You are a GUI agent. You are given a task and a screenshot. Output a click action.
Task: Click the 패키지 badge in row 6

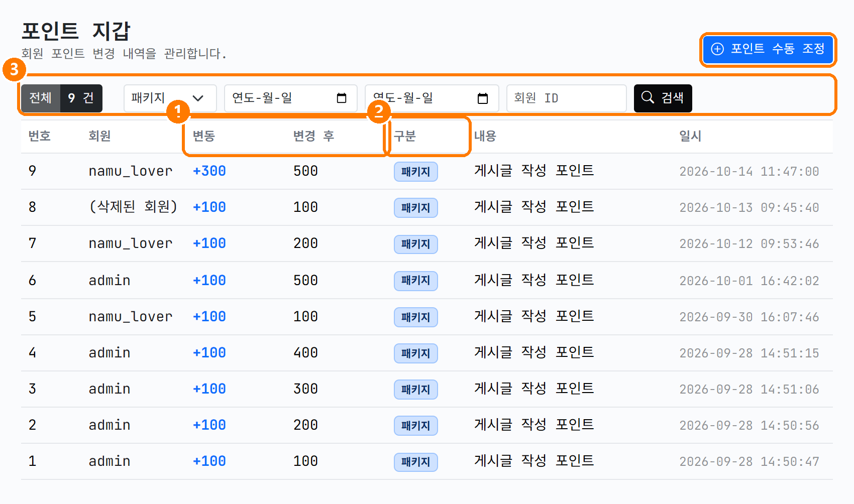pyautogui.click(x=416, y=281)
